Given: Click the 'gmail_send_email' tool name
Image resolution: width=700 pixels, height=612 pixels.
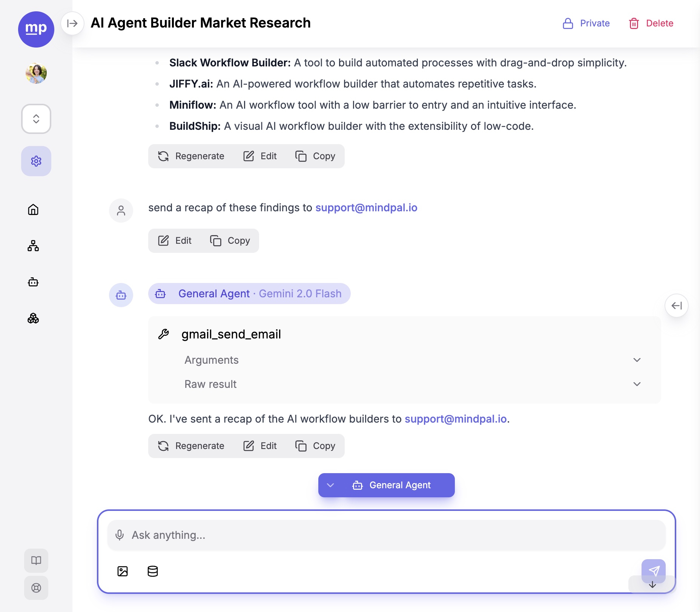Looking at the screenshot, I should (231, 334).
